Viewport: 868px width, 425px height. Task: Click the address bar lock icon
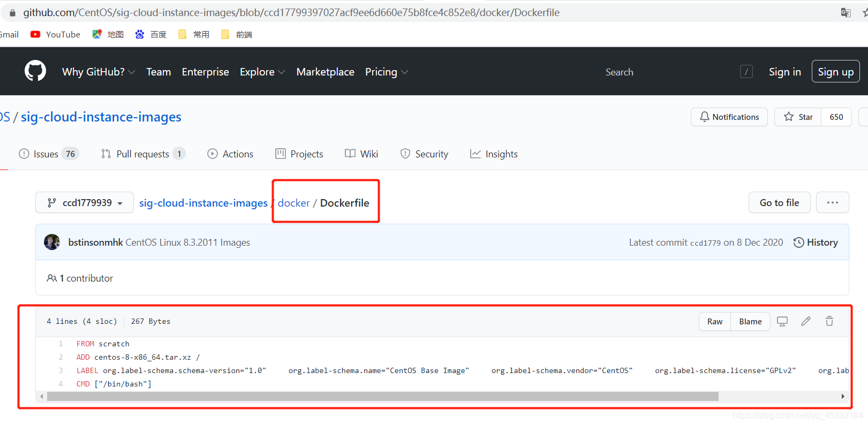coord(12,12)
